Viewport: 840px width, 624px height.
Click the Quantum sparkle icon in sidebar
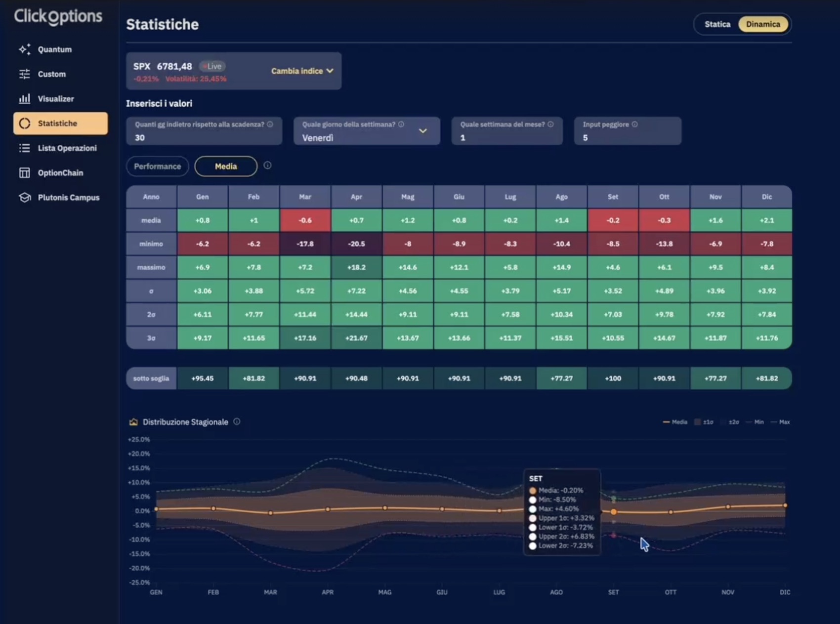point(25,49)
